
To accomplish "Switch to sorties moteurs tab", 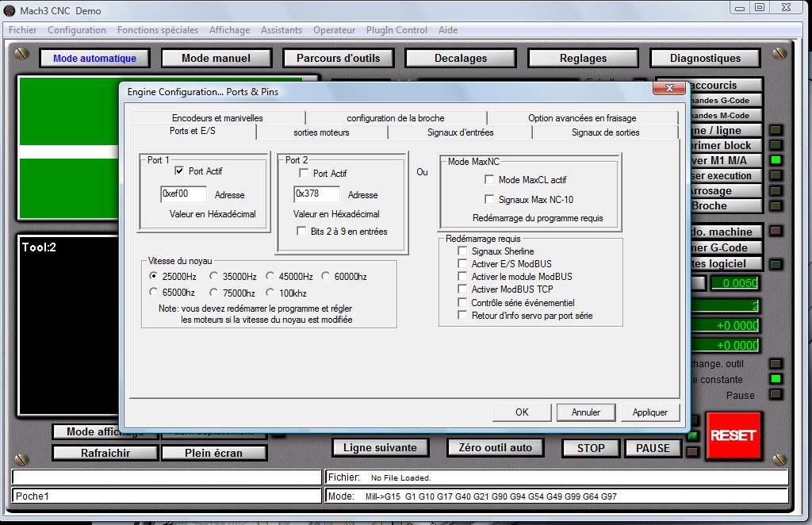I will click(x=322, y=132).
